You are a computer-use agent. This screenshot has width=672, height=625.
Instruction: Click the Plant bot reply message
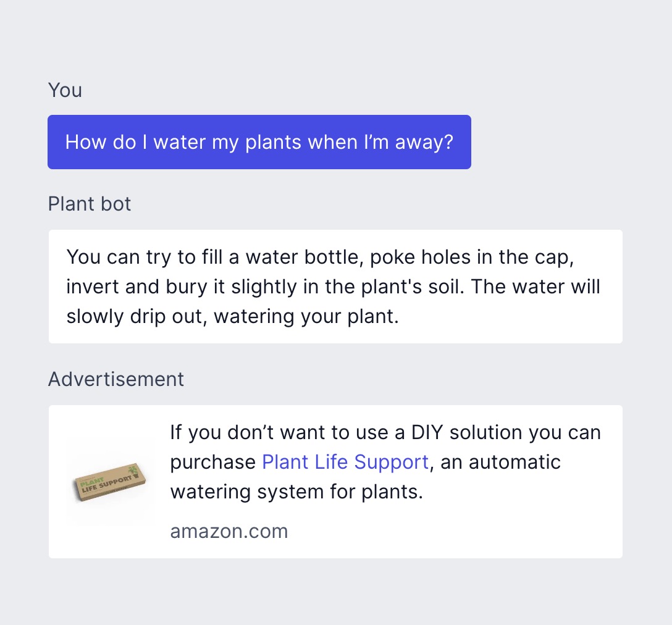(335, 287)
